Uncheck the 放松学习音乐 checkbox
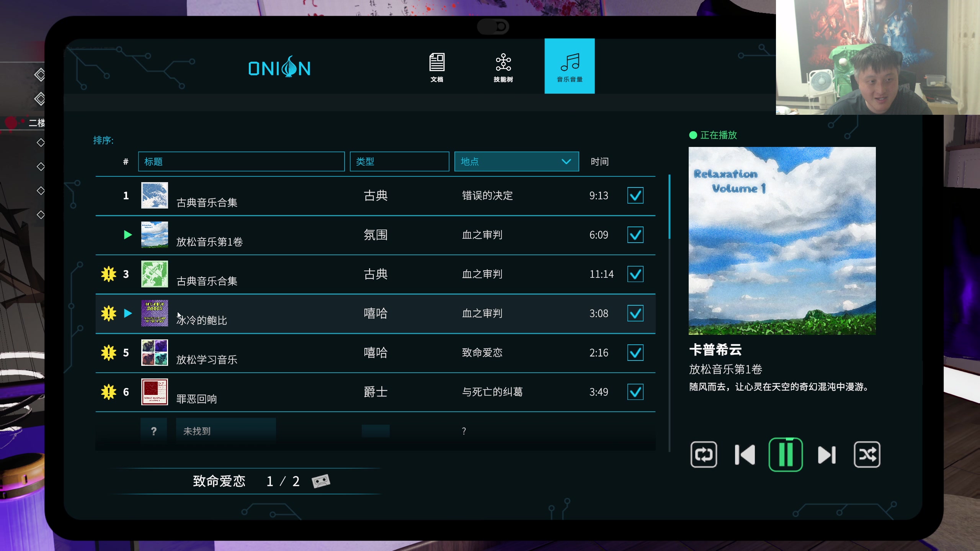980x551 pixels. (635, 352)
